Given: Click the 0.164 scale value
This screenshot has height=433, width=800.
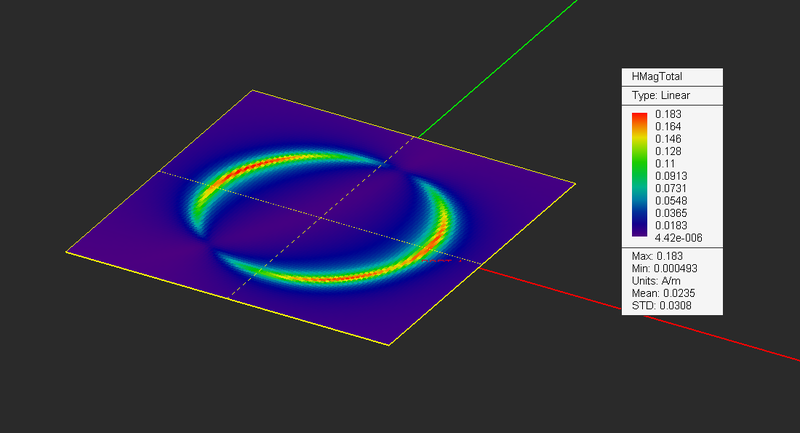Looking at the screenshot, I should [668, 126].
